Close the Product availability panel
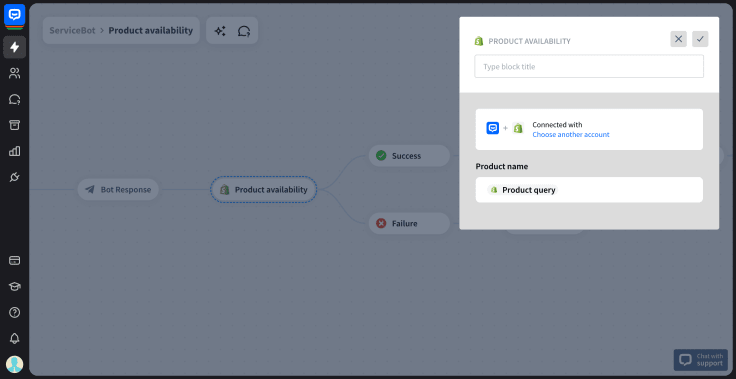Image resolution: width=736 pixels, height=379 pixels. [678, 39]
